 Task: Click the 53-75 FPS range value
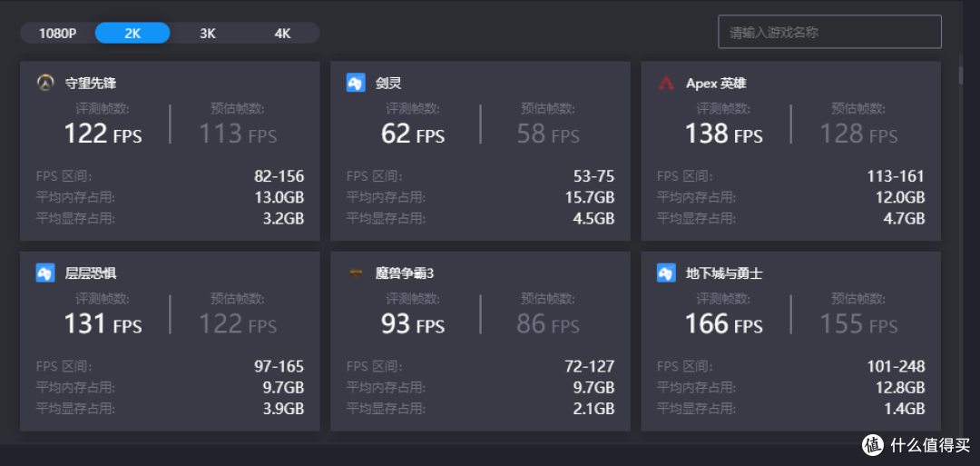point(593,176)
